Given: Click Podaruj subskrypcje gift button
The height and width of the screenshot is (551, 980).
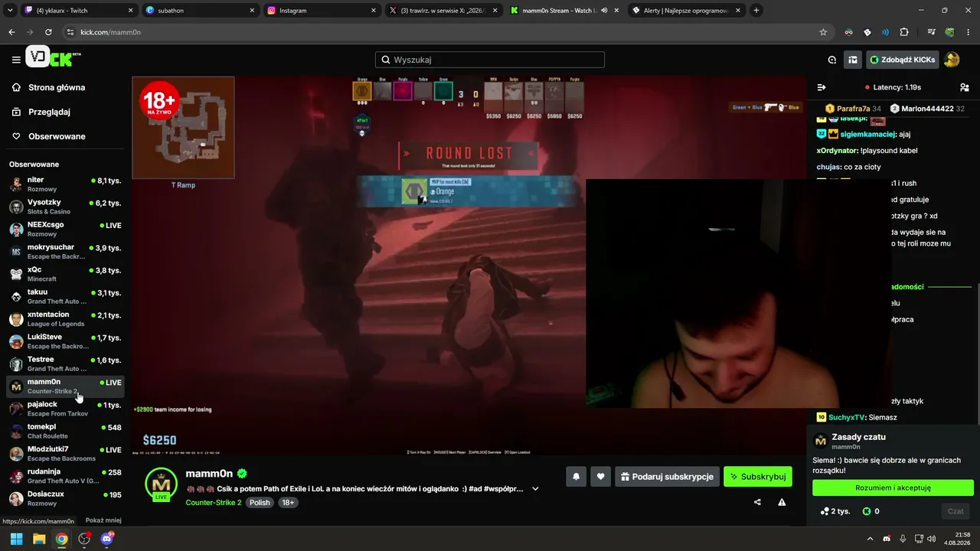Looking at the screenshot, I should click(x=668, y=477).
